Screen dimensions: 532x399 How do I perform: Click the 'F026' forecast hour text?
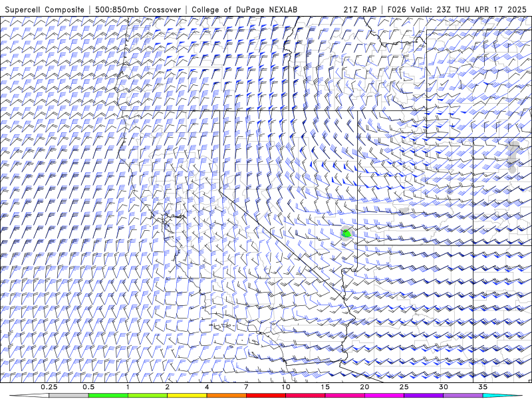click(396, 9)
